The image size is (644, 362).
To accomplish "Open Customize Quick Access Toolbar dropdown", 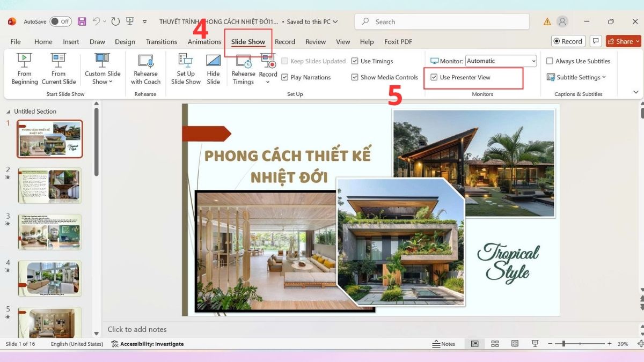I will (x=144, y=21).
